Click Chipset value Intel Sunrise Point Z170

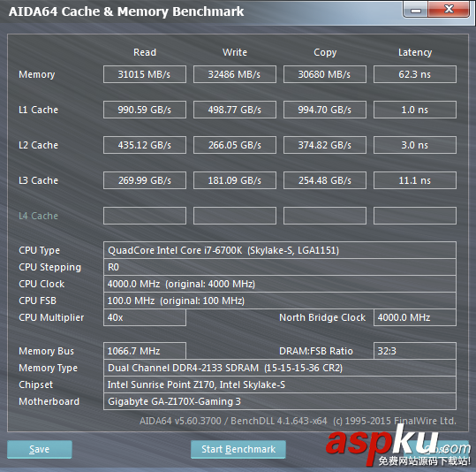[280, 384]
